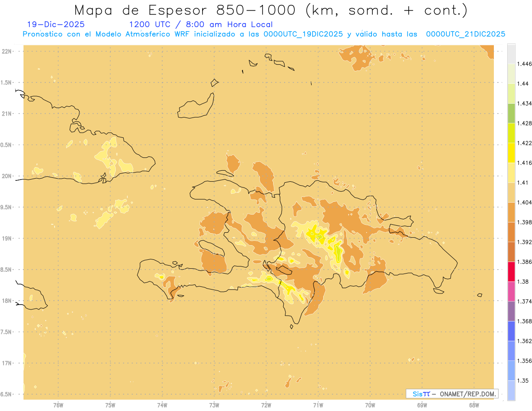Select the latitude label '18N'

[x=7, y=301]
